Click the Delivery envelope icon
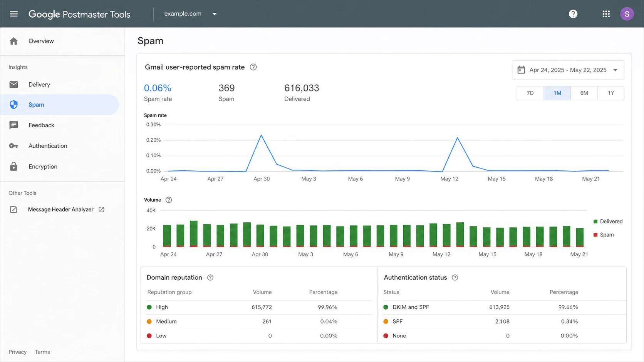The image size is (644, 362). [x=14, y=85]
